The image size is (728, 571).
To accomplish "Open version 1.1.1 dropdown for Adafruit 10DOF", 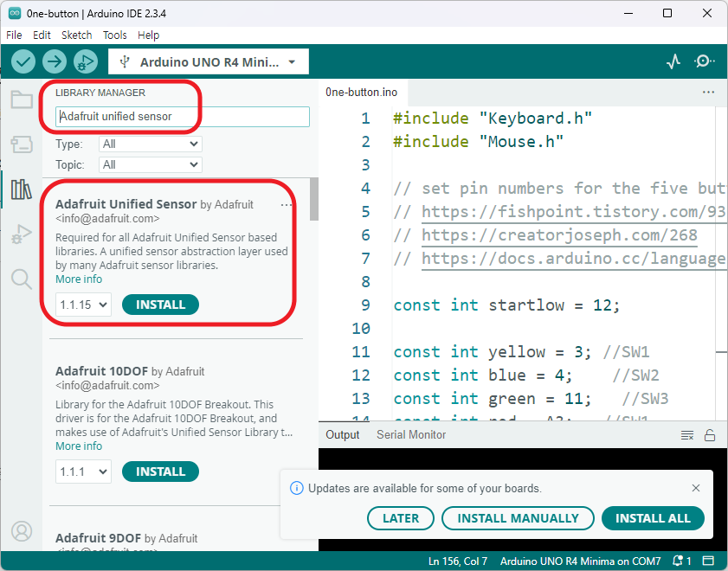I will click(x=84, y=472).
